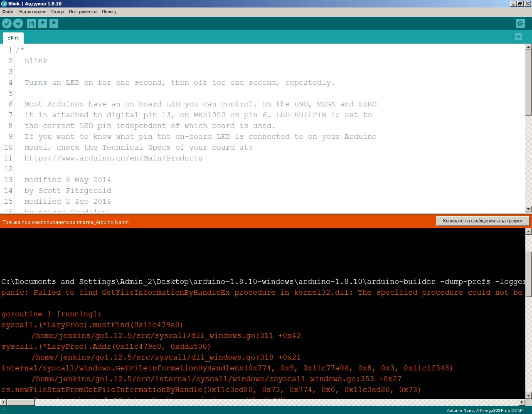
Task: Click the 'os.newFileStatFromGetFileInformationByHandle' console line
Action: pos(211,389)
